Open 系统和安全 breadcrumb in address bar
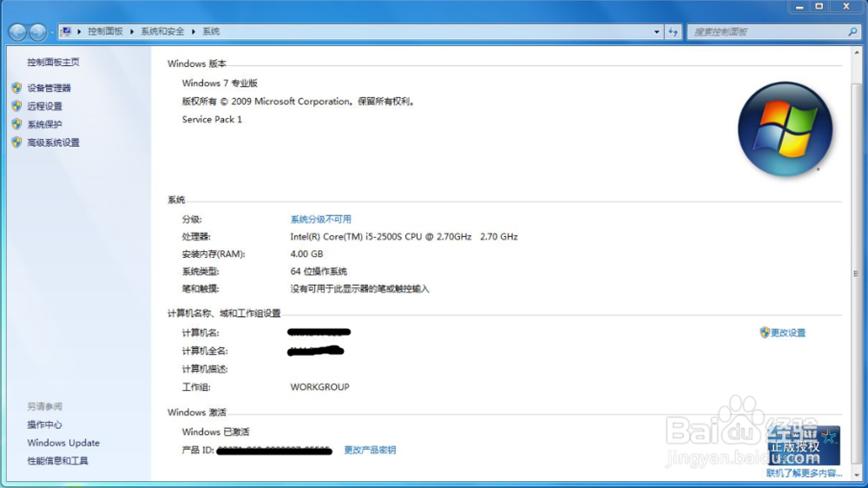Screen dimensions: 868x488 162,31
